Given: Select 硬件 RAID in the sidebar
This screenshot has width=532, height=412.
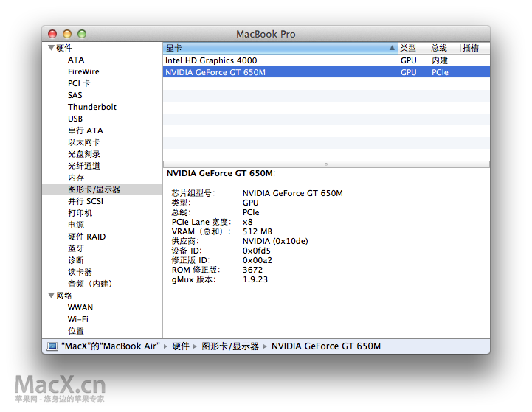Looking at the screenshot, I should point(87,237).
